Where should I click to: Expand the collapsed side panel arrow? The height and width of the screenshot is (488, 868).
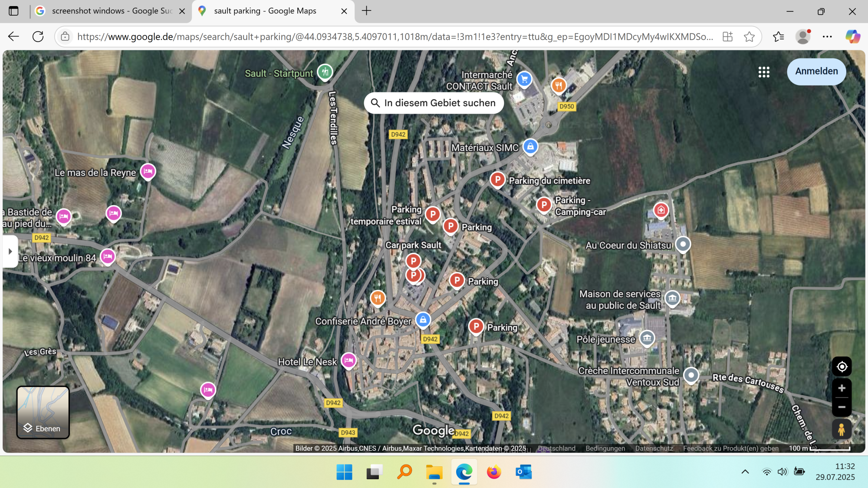tap(10, 251)
